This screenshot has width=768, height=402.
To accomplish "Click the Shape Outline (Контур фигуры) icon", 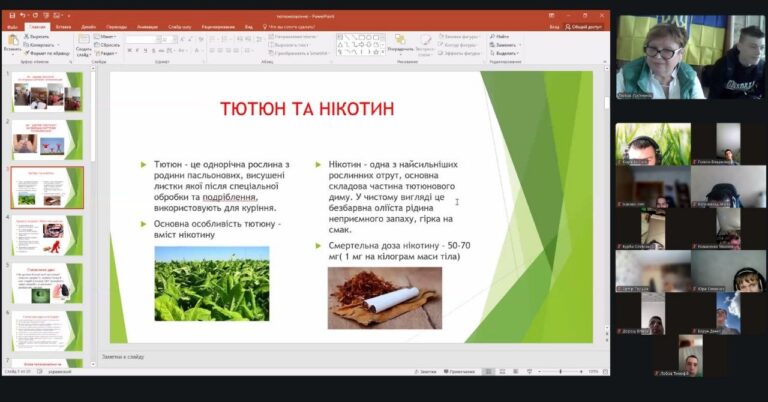I will pyautogui.click(x=442, y=45).
